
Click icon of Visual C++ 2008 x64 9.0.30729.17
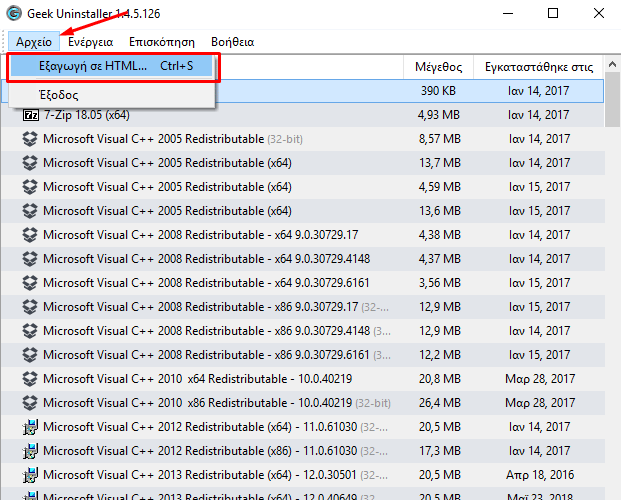(30, 235)
